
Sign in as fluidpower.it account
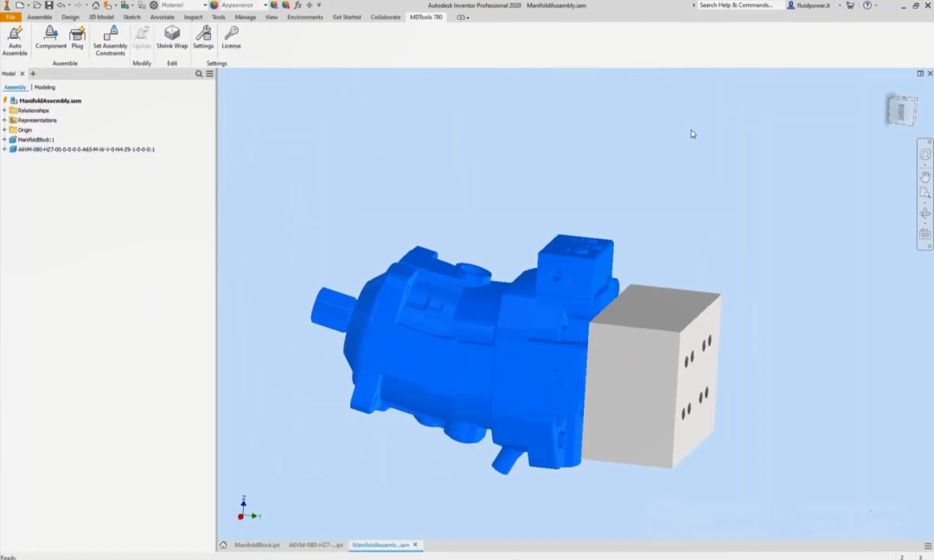[813, 5]
